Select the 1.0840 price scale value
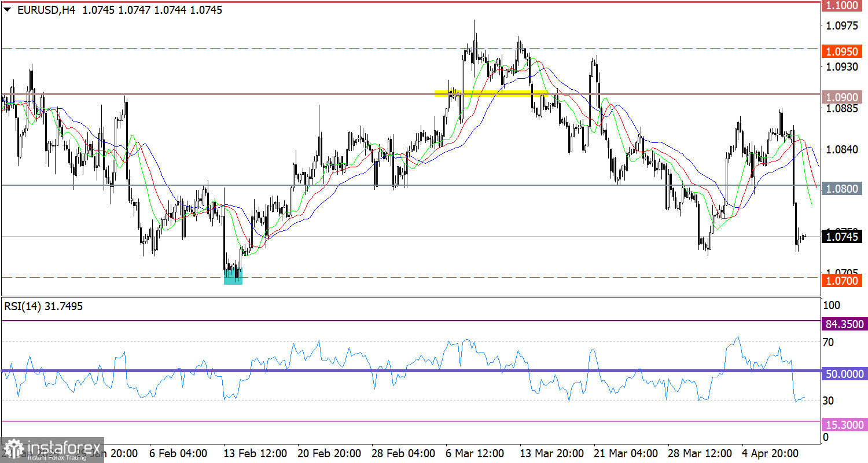Image resolution: width=868 pixels, height=463 pixels. point(842,149)
